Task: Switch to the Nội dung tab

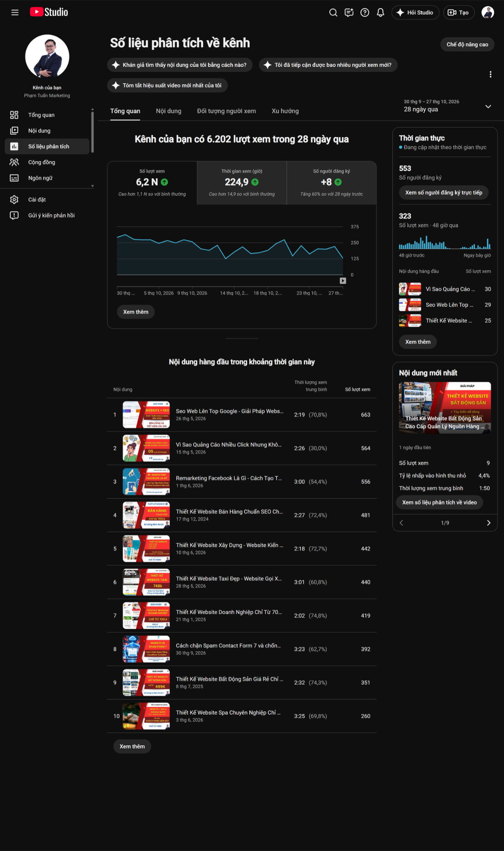Action: pos(169,111)
